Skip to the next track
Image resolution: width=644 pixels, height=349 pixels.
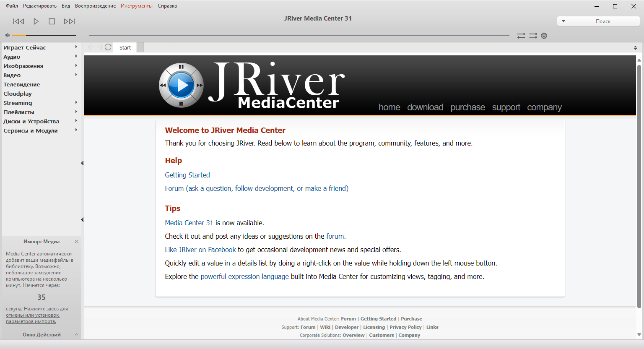(70, 21)
